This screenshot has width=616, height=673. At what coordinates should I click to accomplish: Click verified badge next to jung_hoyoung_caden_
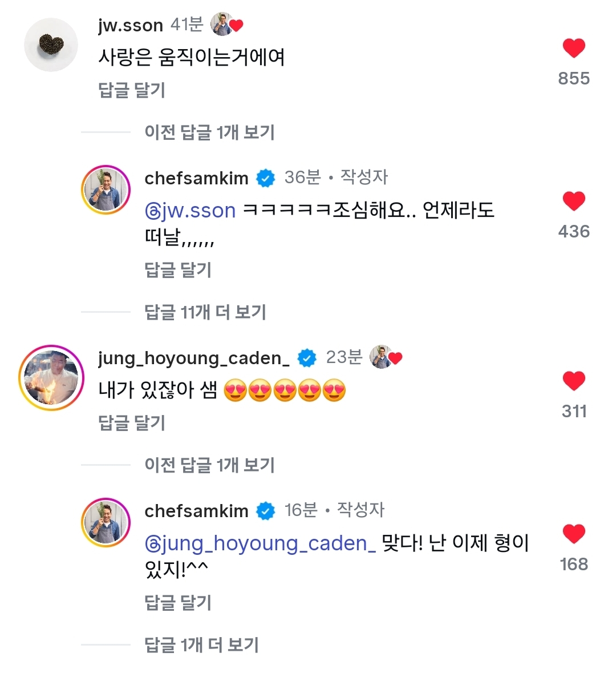click(307, 358)
